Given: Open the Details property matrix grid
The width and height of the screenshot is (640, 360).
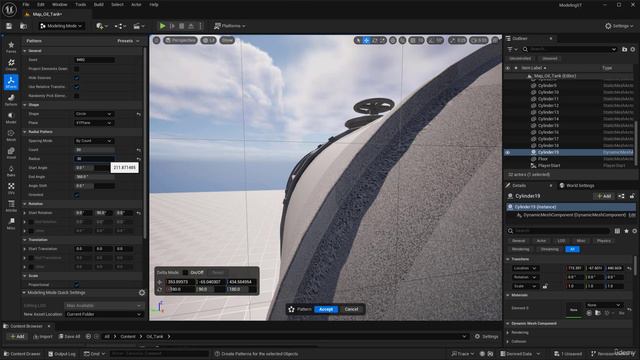Looking at the screenshot, I should click(617, 231).
